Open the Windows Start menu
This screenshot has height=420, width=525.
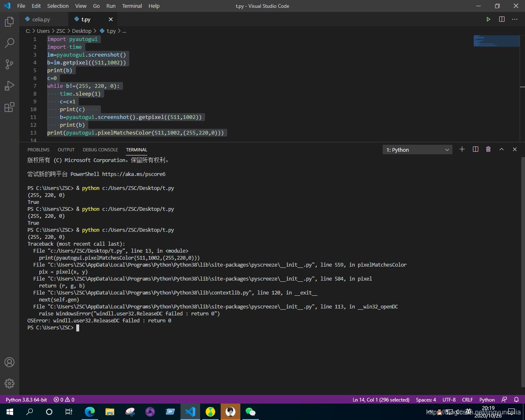[x=10, y=412]
